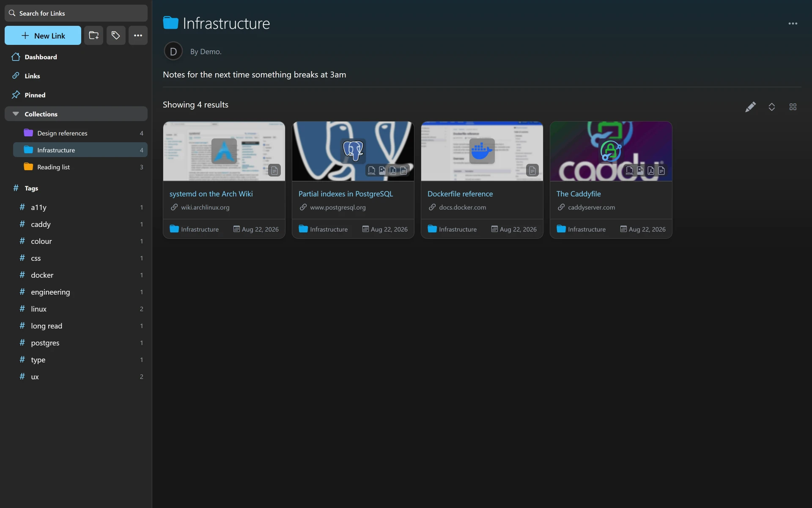Filter by the css tag

(80, 258)
